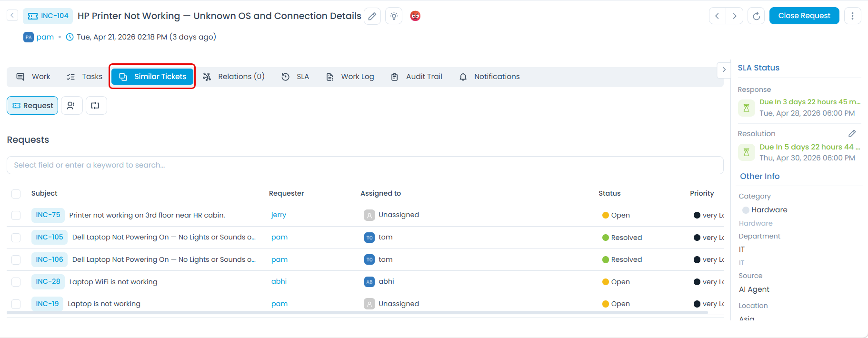Open the INC-105 ticket link
Viewport: 868px width, 338px height.
click(x=50, y=237)
